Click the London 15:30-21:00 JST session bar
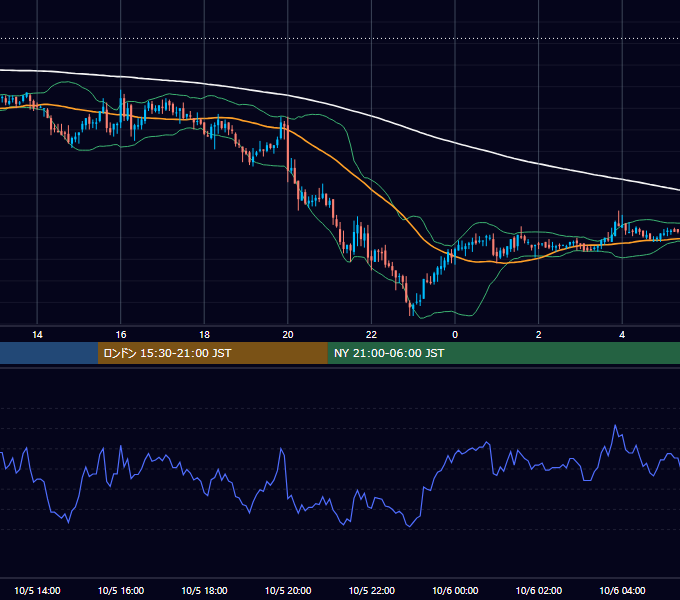Viewport: 680px width, 600px height. [x=212, y=353]
